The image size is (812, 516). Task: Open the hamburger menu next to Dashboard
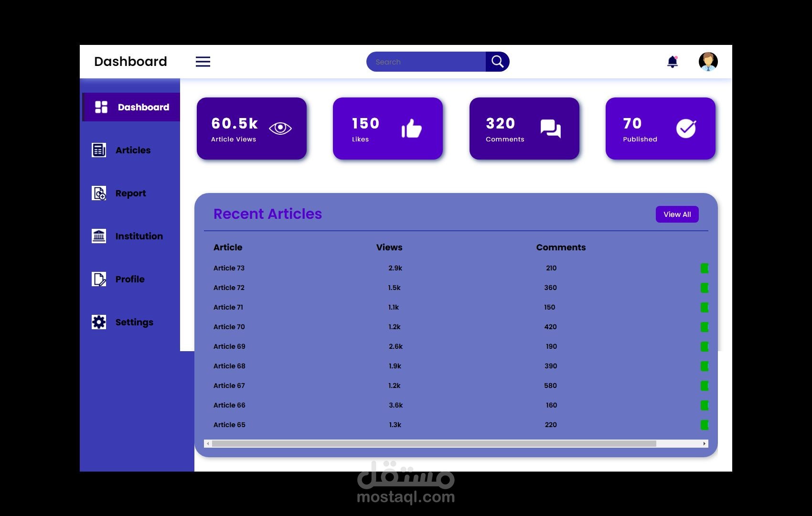coord(203,62)
